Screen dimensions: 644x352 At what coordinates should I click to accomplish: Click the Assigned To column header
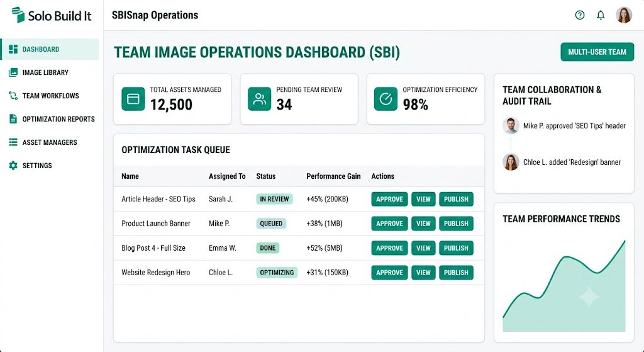(227, 176)
